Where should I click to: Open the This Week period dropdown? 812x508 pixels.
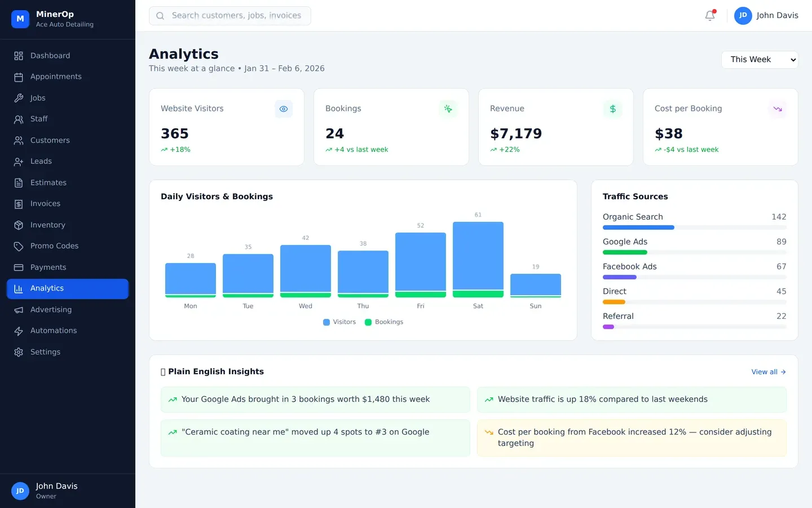click(x=760, y=60)
